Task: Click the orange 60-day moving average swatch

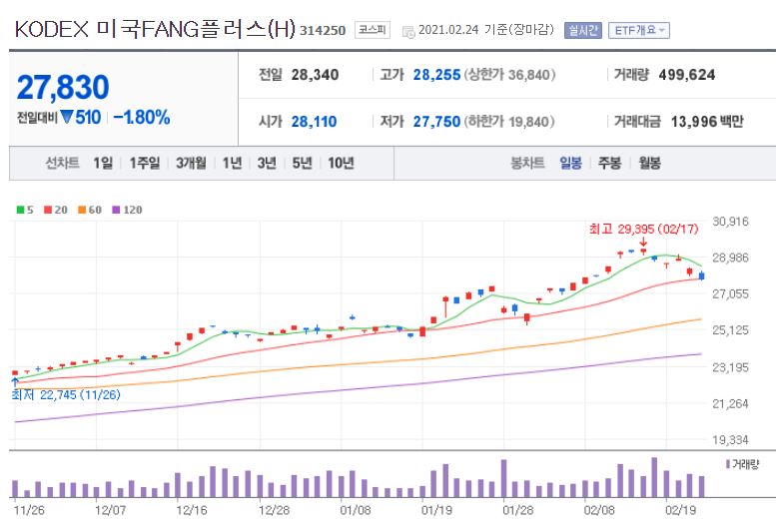Action: pos(82,210)
